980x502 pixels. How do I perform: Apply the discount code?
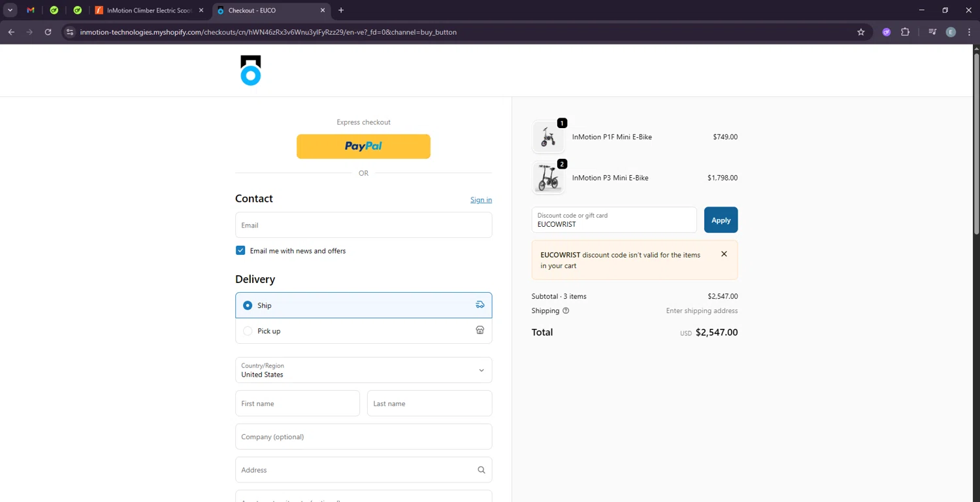coord(721,220)
